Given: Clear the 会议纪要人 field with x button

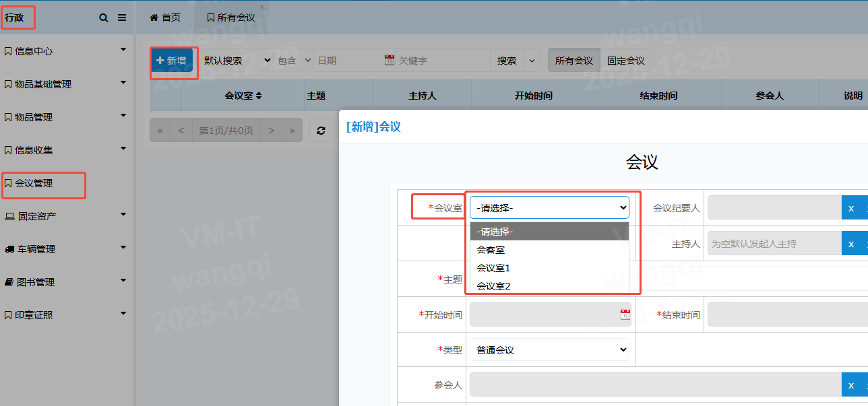Looking at the screenshot, I should 850,208.
